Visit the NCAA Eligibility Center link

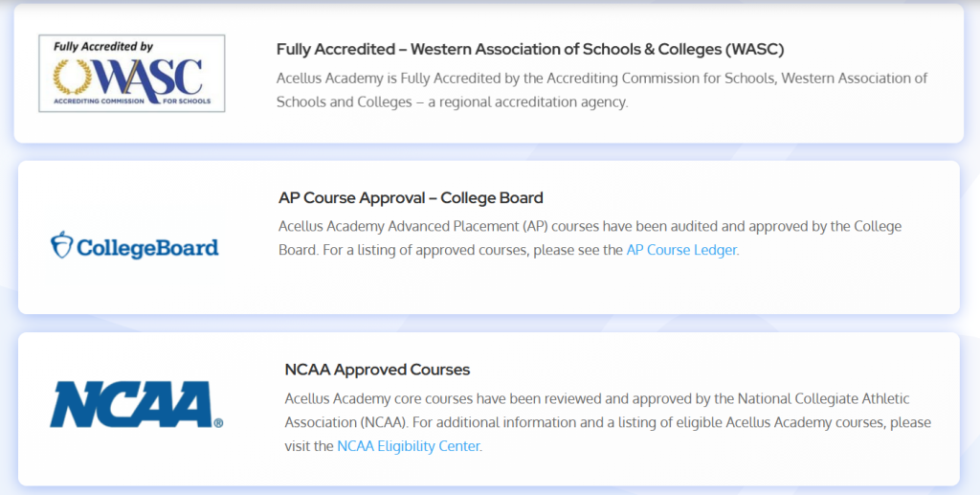click(x=409, y=446)
